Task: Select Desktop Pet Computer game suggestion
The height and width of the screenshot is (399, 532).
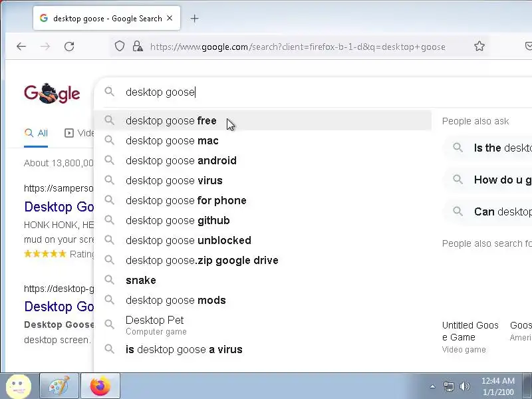Action: pyautogui.click(x=263, y=325)
